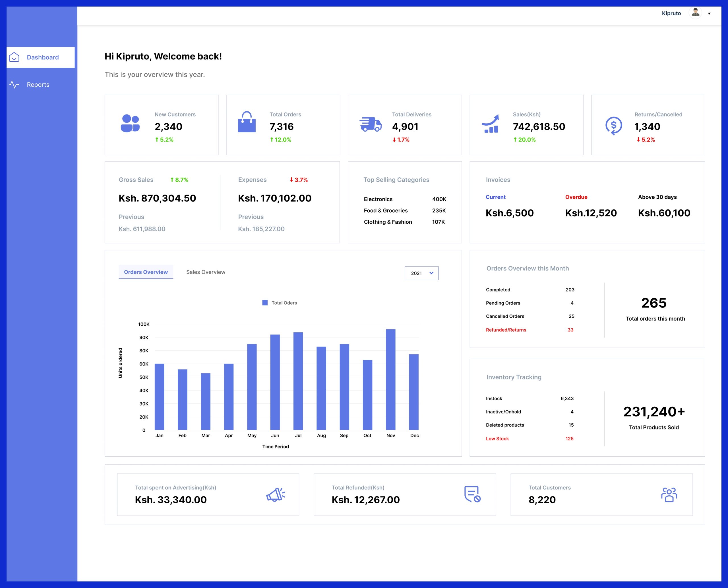Click the New Customers people icon
Viewport: 728px width, 588px height.
point(130,123)
